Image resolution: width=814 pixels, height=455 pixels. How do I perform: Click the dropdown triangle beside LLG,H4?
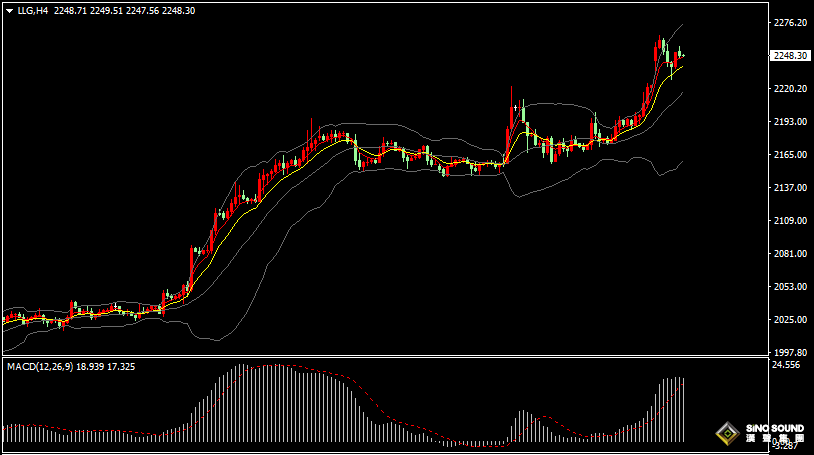coord(9,10)
